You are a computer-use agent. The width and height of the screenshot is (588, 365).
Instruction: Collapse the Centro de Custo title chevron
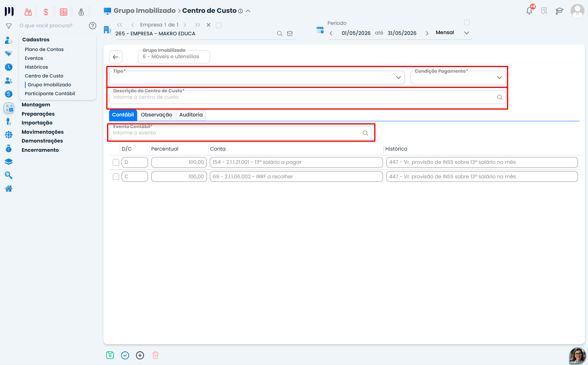coord(248,11)
